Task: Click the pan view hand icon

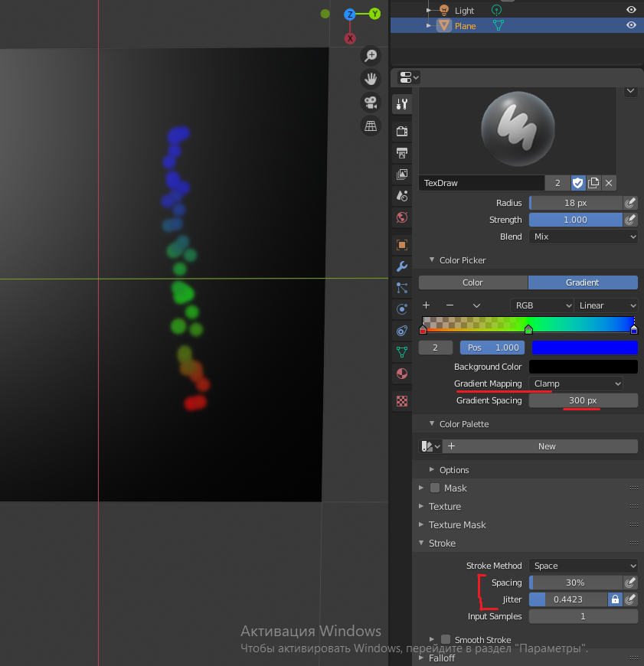Action: click(371, 79)
